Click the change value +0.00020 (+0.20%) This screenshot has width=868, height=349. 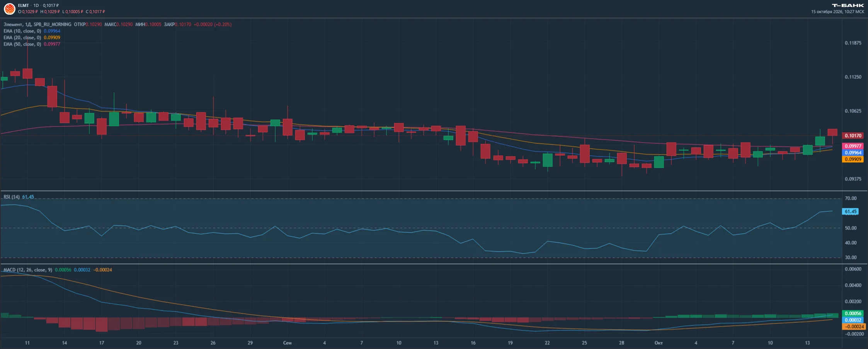tap(213, 24)
